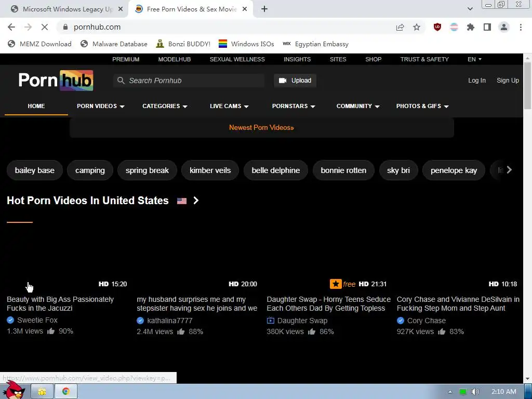The image size is (532, 399).
Task: Expand the Porn Videos nav dropdown
Action: [x=101, y=106]
